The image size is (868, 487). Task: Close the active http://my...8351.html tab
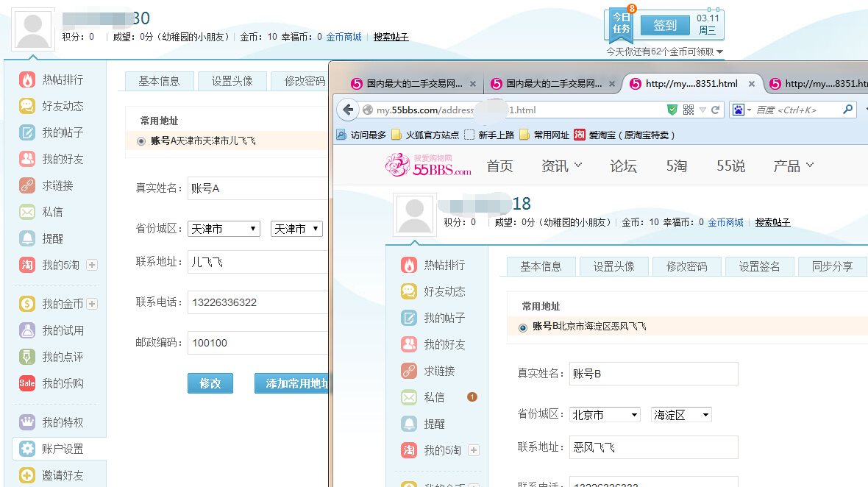[x=752, y=84]
